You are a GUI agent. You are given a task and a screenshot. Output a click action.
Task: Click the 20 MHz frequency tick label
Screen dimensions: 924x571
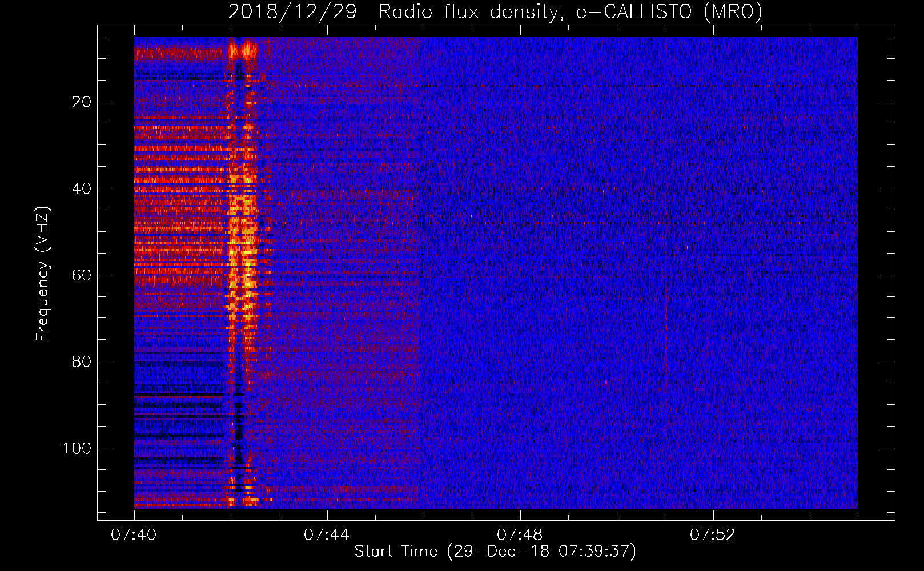(82, 102)
